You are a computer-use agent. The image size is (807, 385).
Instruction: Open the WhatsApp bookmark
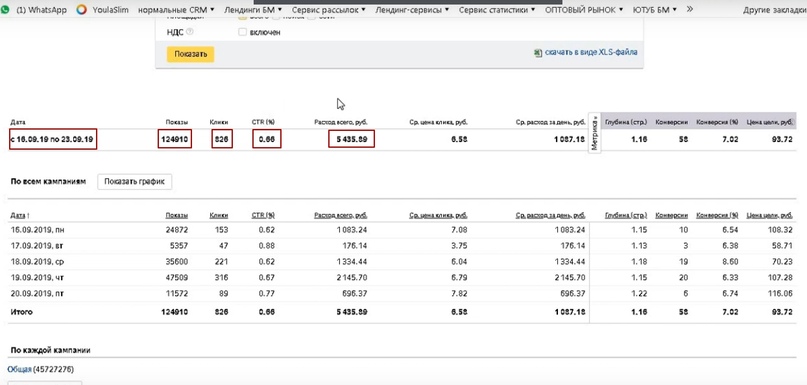(x=34, y=9)
